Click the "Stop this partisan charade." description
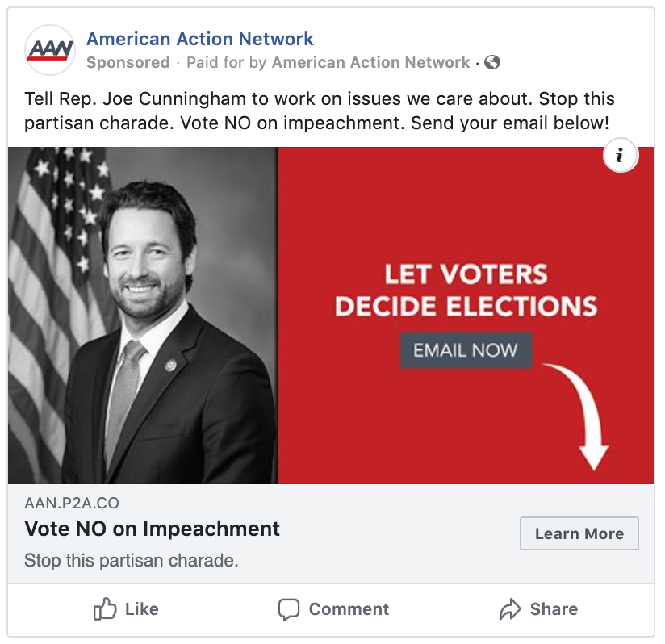The width and height of the screenshot is (665, 644). [132, 560]
